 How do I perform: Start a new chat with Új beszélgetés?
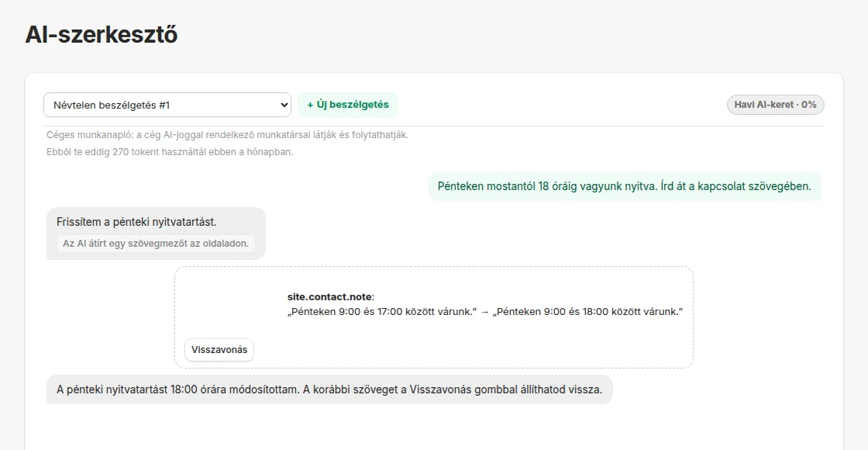coord(348,105)
